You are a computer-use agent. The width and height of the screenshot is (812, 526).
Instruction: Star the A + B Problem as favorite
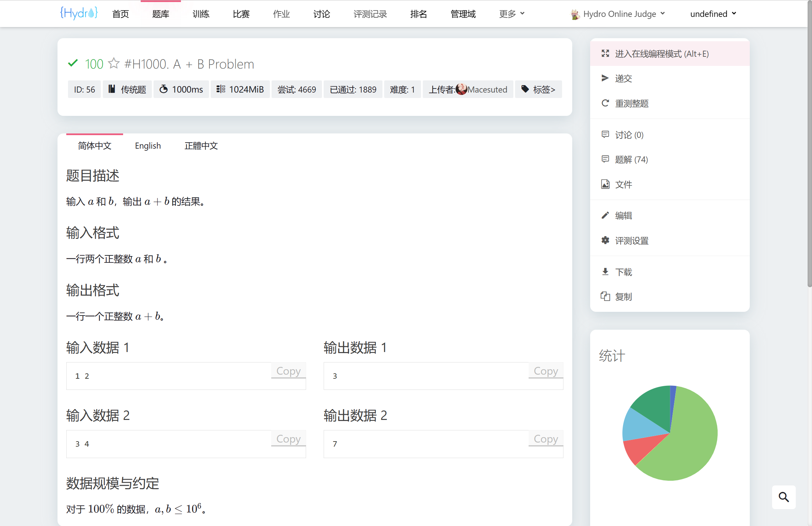[114, 64]
